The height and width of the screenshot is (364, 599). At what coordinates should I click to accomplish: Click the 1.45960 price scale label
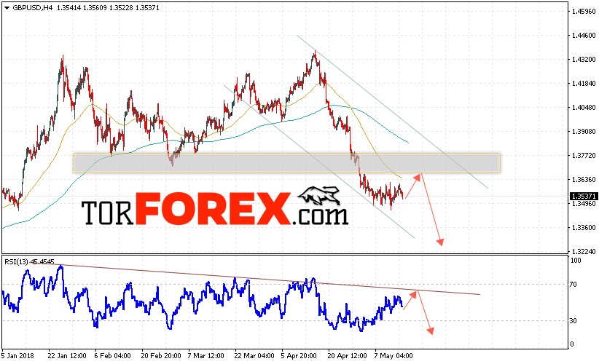pyautogui.click(x=584, y=12)
